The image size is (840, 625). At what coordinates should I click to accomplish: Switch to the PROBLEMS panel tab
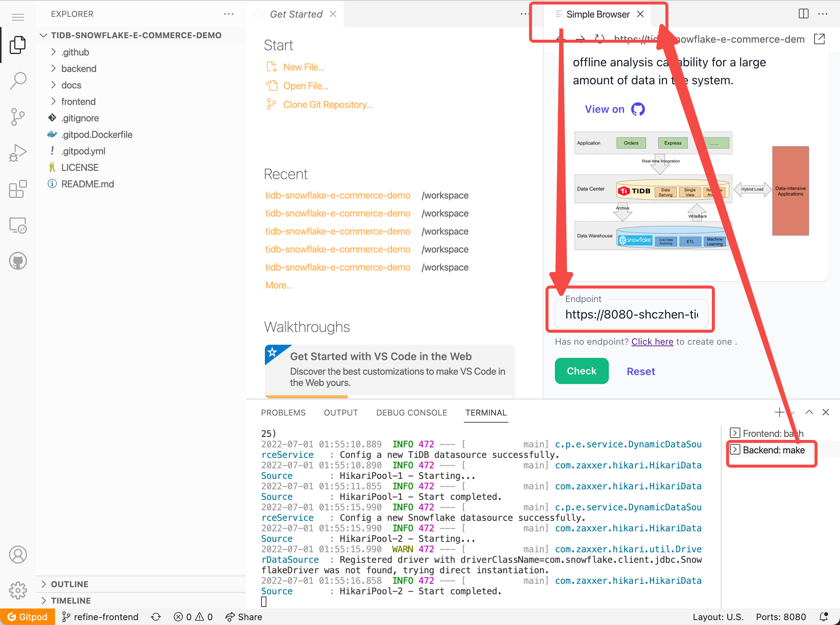tap(283, 413)
